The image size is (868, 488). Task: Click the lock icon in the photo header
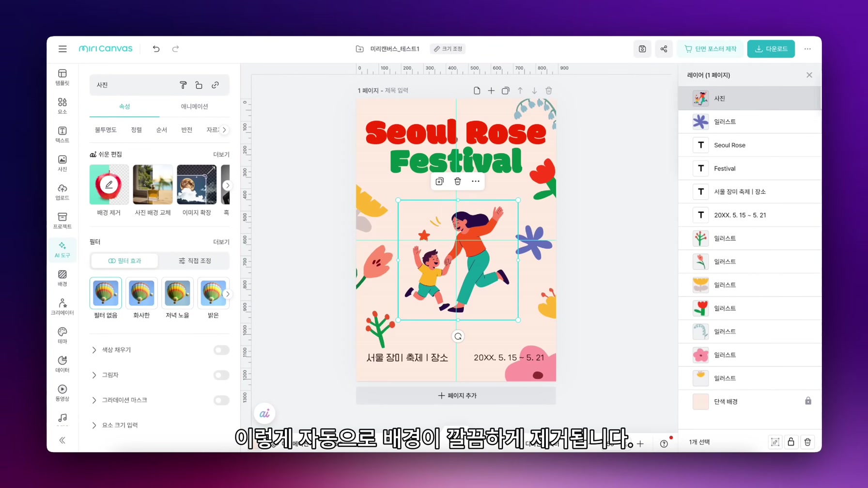tap(199, 85)
